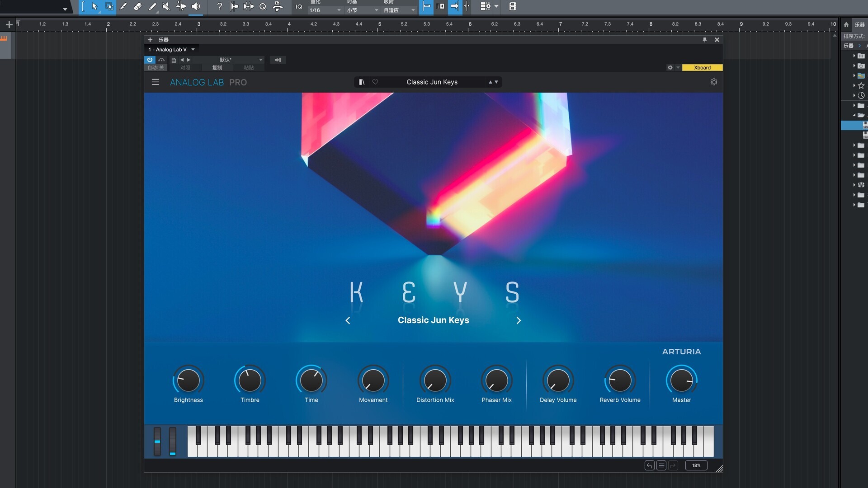Screen dimensions: 868x488
Task: Toggle the plugin sidechain bypass icon
Action: (x=161, y=60)
